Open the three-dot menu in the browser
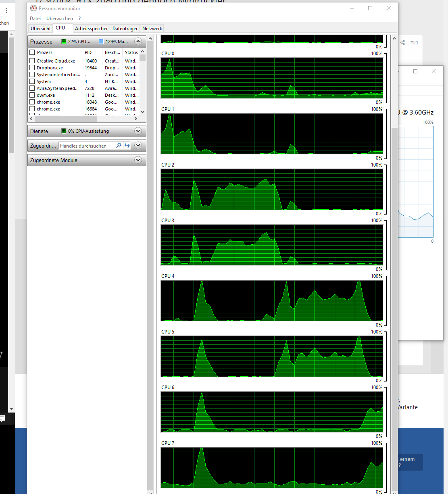Viewport: 448px width, 494px height. point(6,10)
